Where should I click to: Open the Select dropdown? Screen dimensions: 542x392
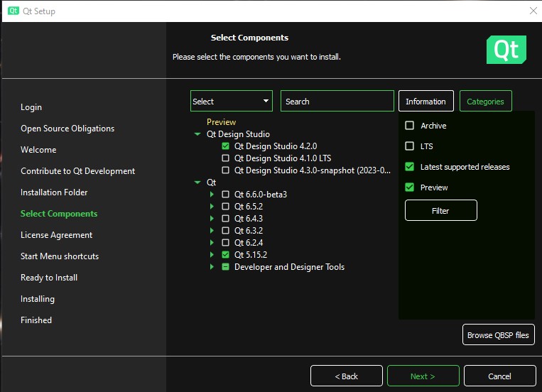coord(232,101)
